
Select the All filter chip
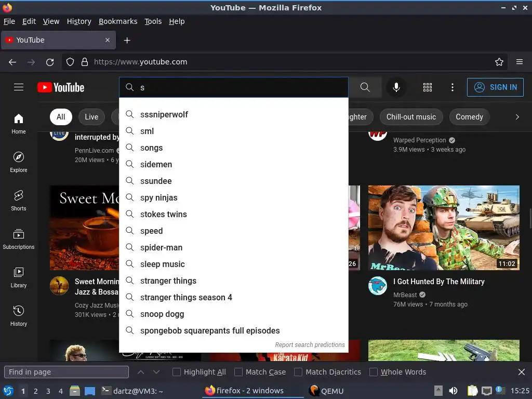[x=61, y=117]
